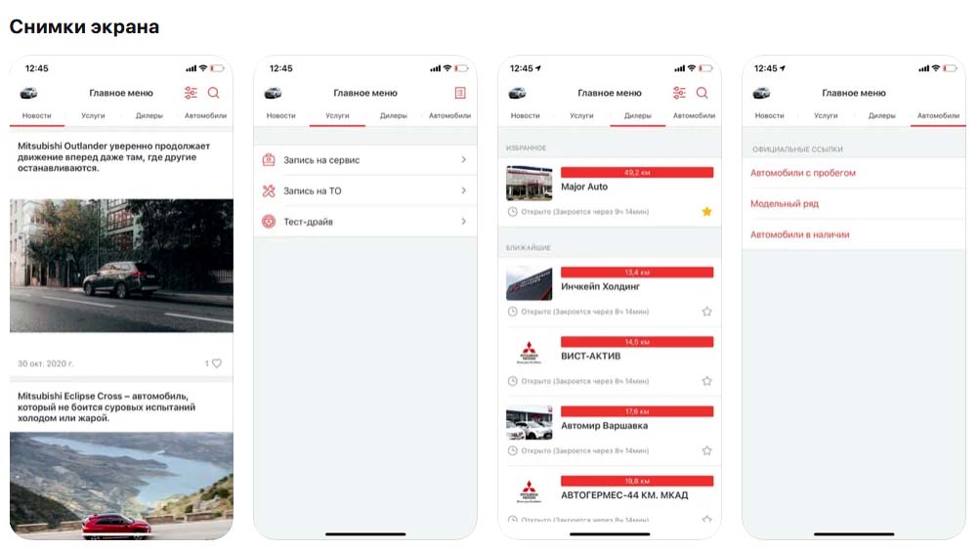
Task: Select Дилеры tab in third screen
Action: [638, 115]
